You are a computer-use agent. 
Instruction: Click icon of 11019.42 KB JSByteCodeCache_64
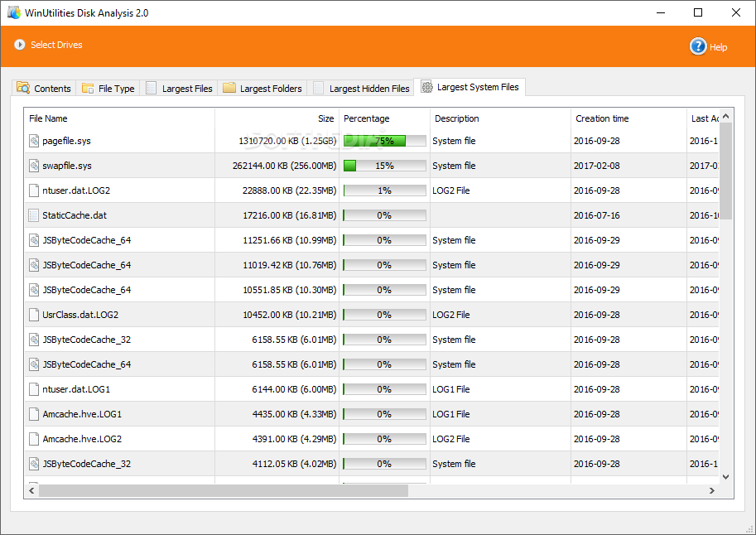click(34, 265)
